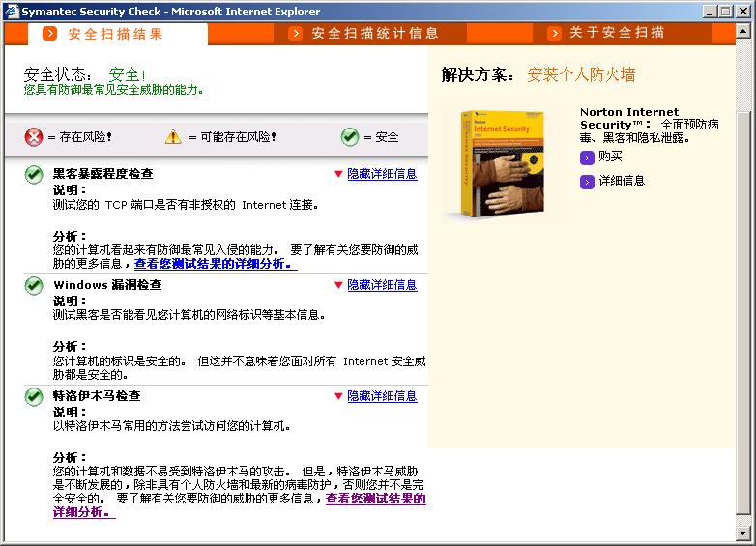
Task: Click green check icon next to 黑客暴露程度检查
Action: pos(34,175)
